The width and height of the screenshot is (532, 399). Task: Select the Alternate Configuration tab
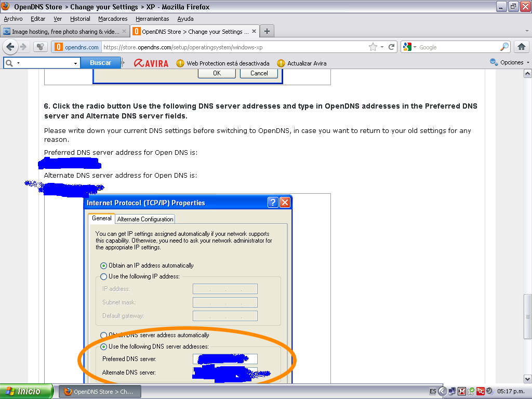145,219
